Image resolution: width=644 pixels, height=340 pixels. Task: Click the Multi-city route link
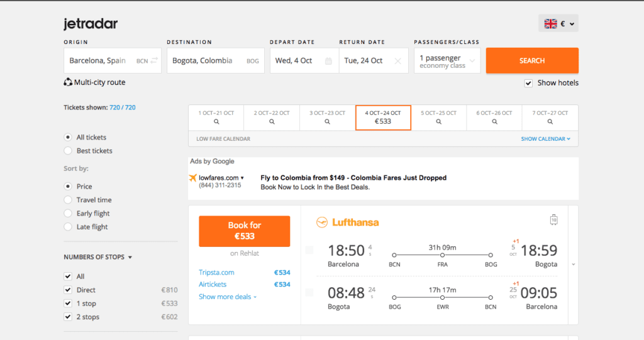pos(100,82)
